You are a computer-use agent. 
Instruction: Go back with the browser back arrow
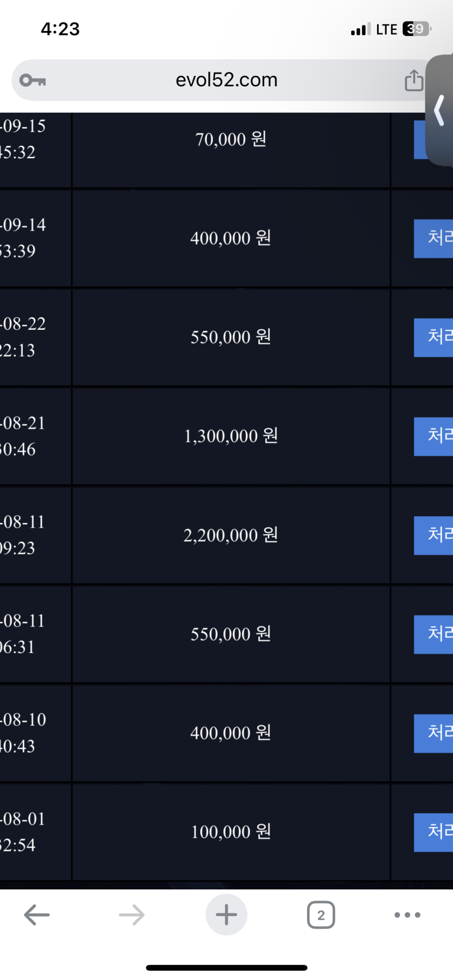(x=37, y=915)
